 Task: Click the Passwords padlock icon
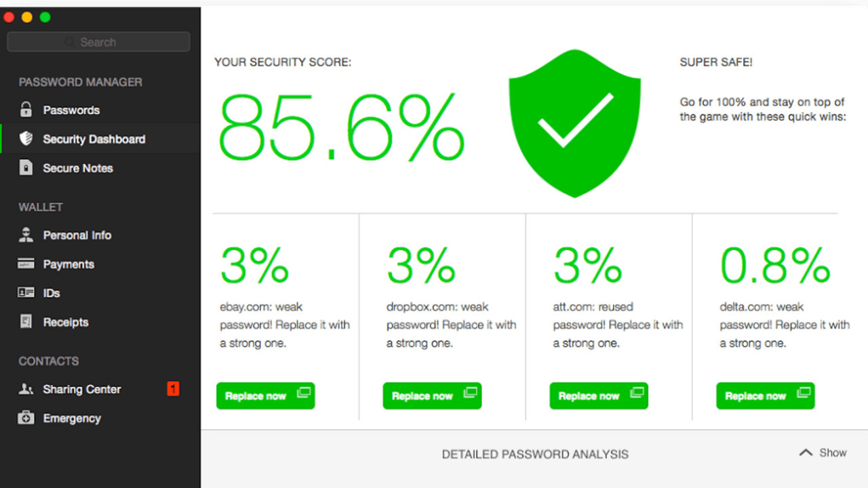(26, 110)
